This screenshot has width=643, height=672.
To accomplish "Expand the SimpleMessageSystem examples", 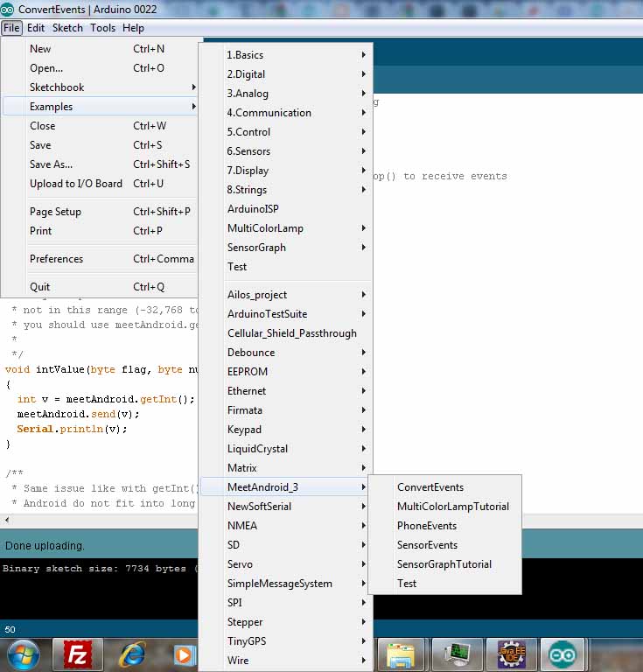I will click(x=286, y=584).
